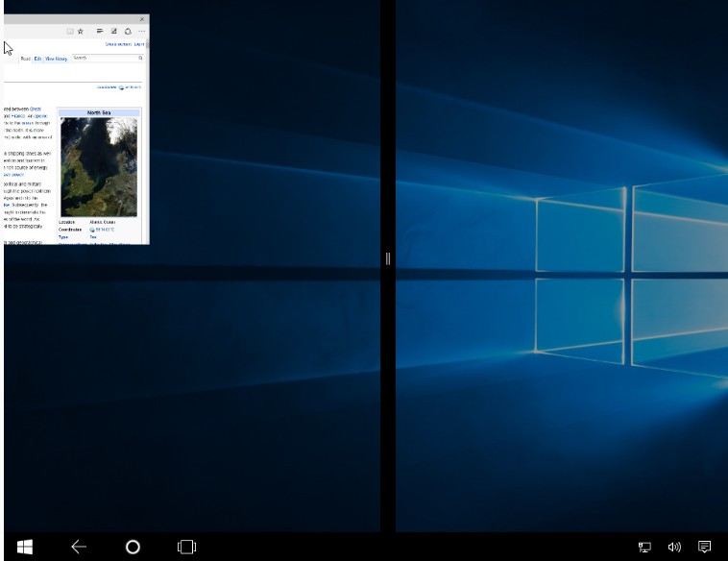Open the View history tab
Viewport: 728px width, 561px height.
pyautogui.click(x=56, y=59)
